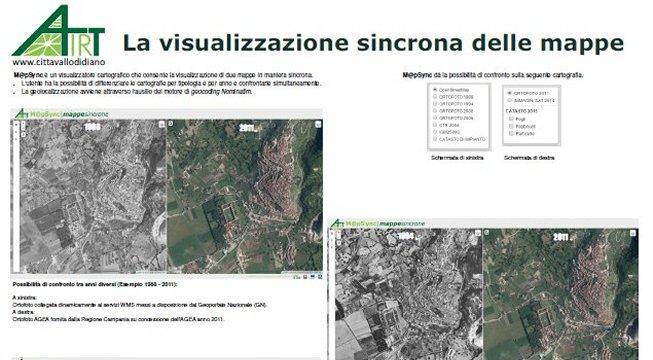This screenshot has height=360, width=653.
Task: Open www.cittavallodidiano link under logo
Action: click(58, 62)
